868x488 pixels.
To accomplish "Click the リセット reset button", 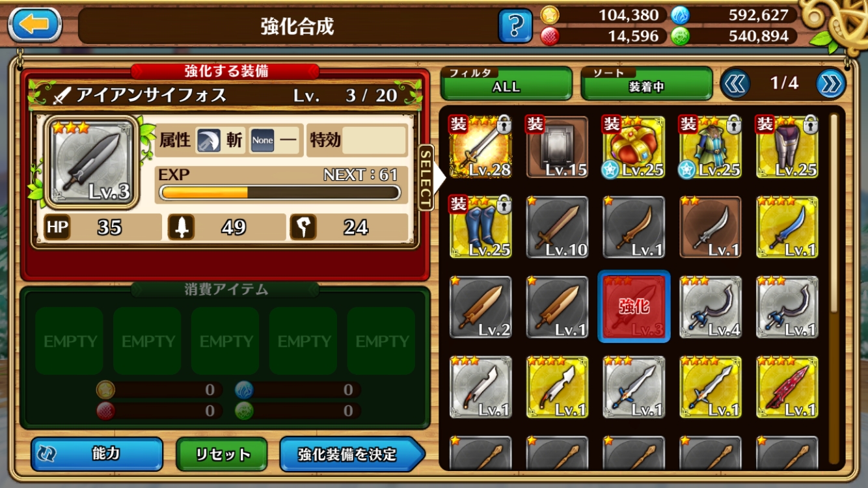I will click(x=222, y=454).
